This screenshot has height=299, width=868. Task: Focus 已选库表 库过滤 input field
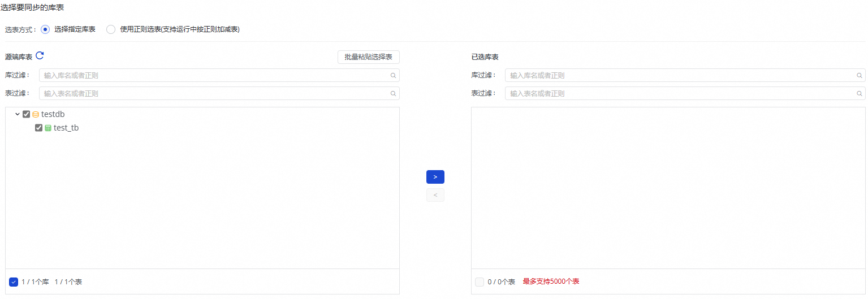point(685,75)
